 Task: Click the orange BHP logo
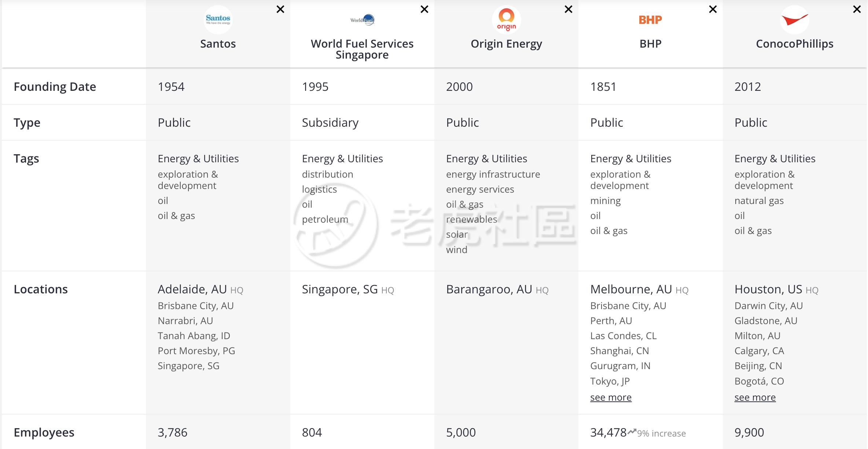tap(650, 20)
